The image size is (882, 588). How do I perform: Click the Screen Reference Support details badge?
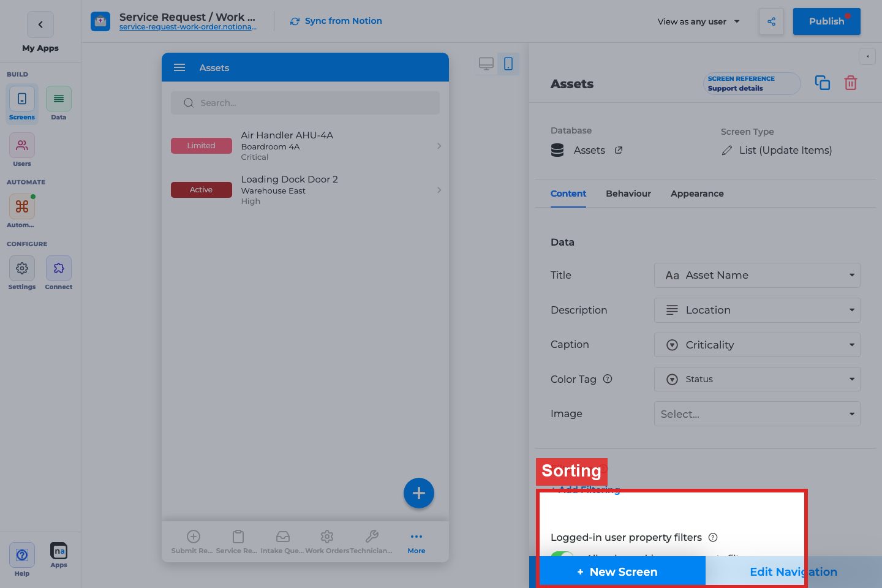pos(752,83)
